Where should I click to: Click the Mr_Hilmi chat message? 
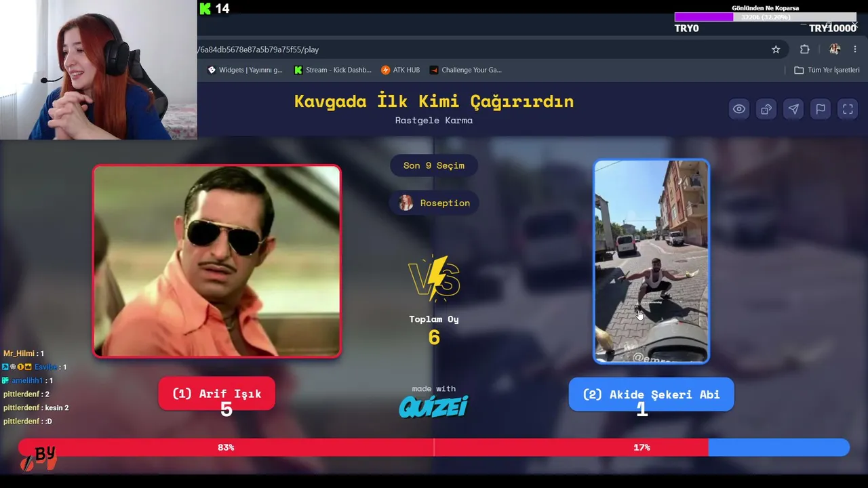pos(24,353)
